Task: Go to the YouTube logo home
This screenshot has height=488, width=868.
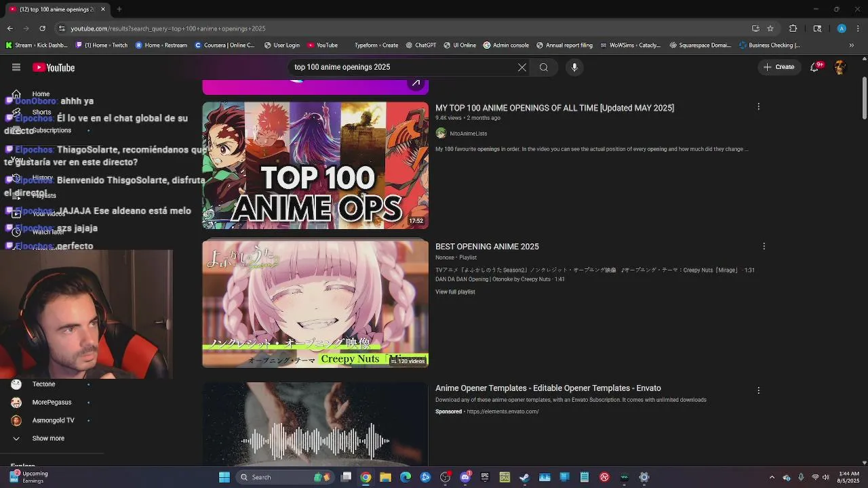Action: coord(54,67)
